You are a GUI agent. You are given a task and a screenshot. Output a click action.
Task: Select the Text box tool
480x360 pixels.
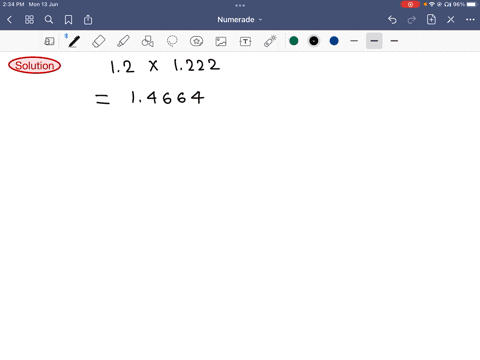click(x=245, y=41)
